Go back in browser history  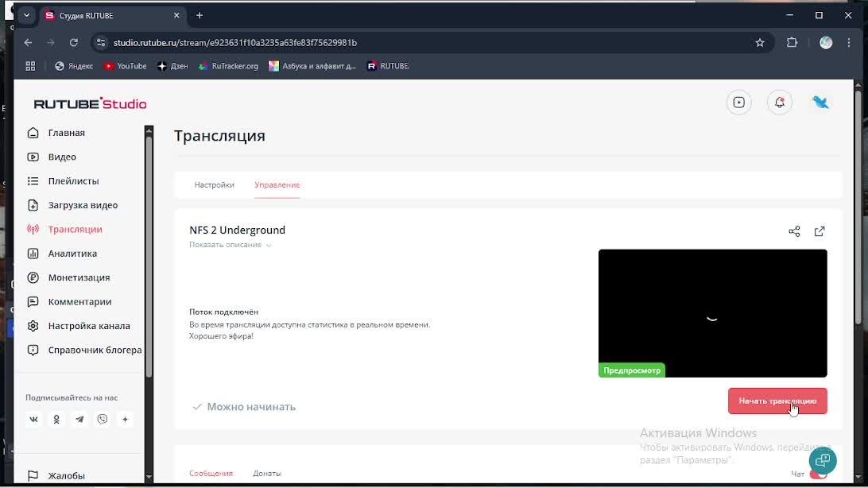point(29,43)
